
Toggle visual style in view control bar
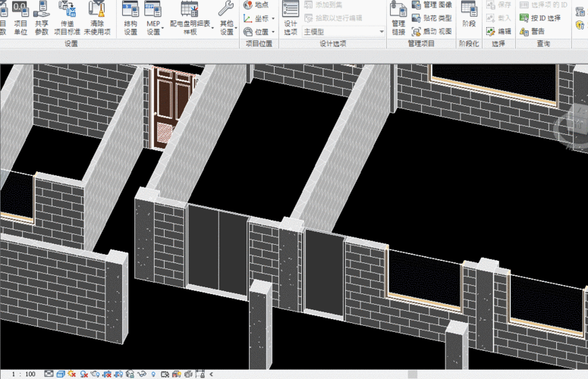click(x=61, y=374)
